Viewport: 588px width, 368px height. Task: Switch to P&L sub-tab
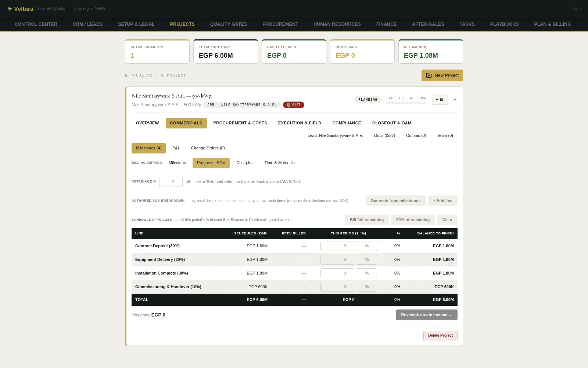176,148
